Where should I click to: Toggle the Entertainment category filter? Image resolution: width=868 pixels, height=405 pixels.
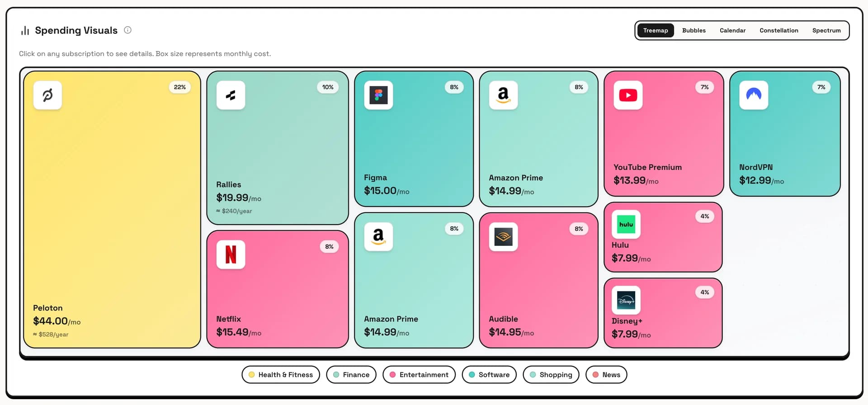[419, 375]
